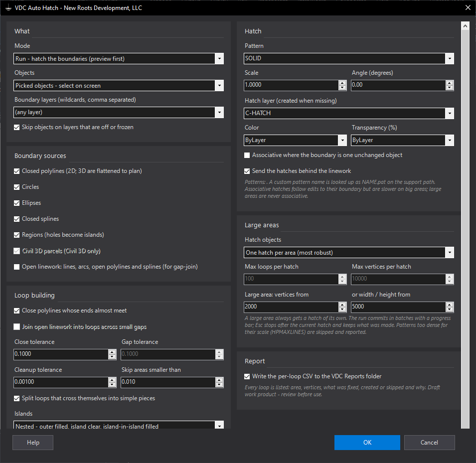Screen dimensions: 476x463
Task: Toggle Split loops that cross themselves
Action: [17, 398]
